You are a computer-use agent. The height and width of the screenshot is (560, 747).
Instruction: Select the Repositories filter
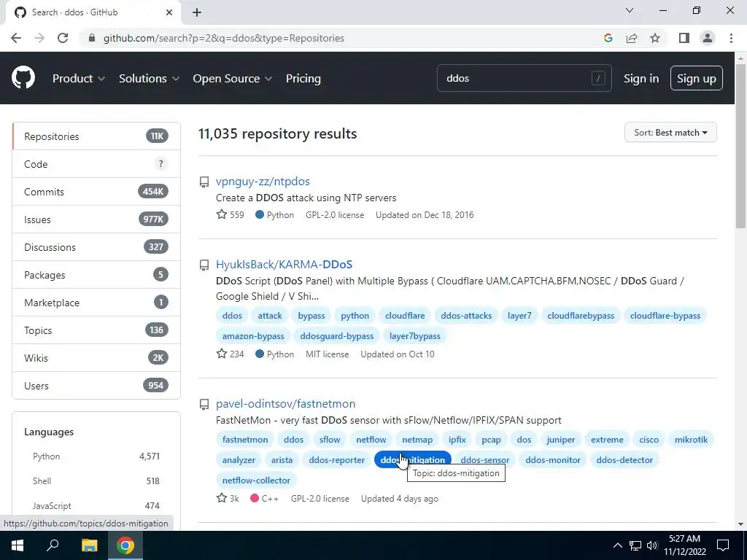pyautogui.click(x=96, y=136)
